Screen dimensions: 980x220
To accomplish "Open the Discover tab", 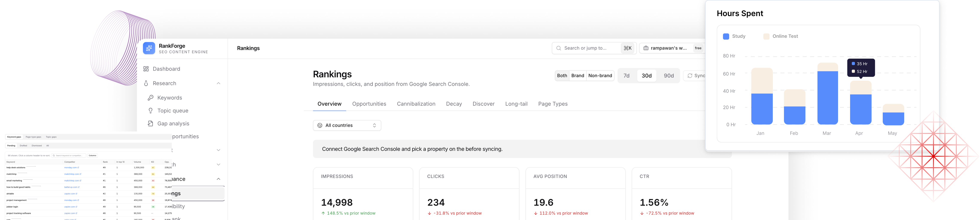I will [x=483, y=104].
